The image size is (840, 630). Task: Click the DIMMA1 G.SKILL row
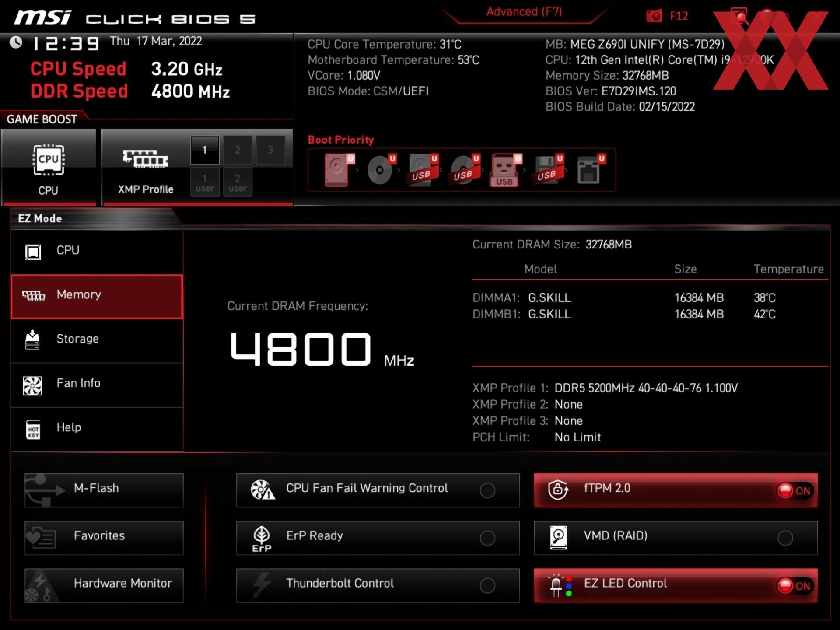coord(624,298)
